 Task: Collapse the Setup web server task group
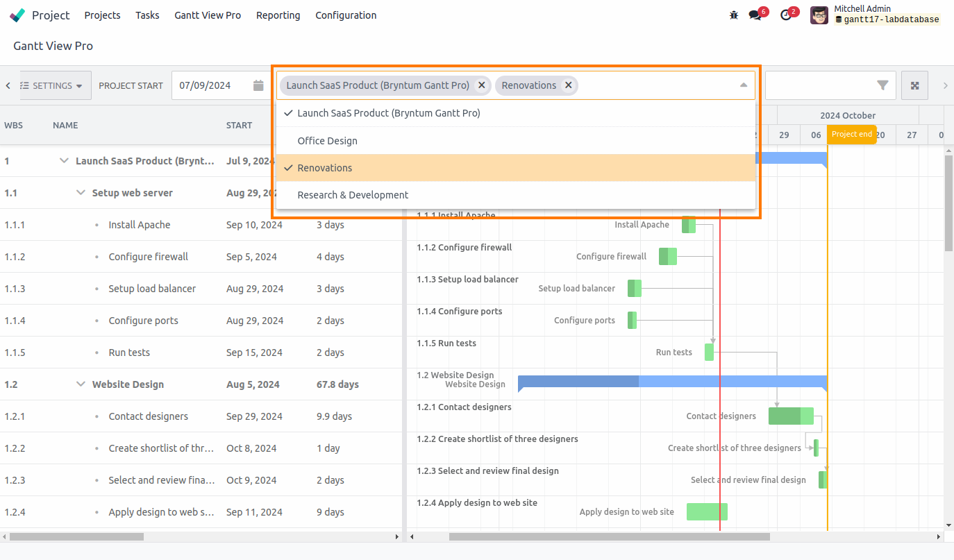coord(81,192)
